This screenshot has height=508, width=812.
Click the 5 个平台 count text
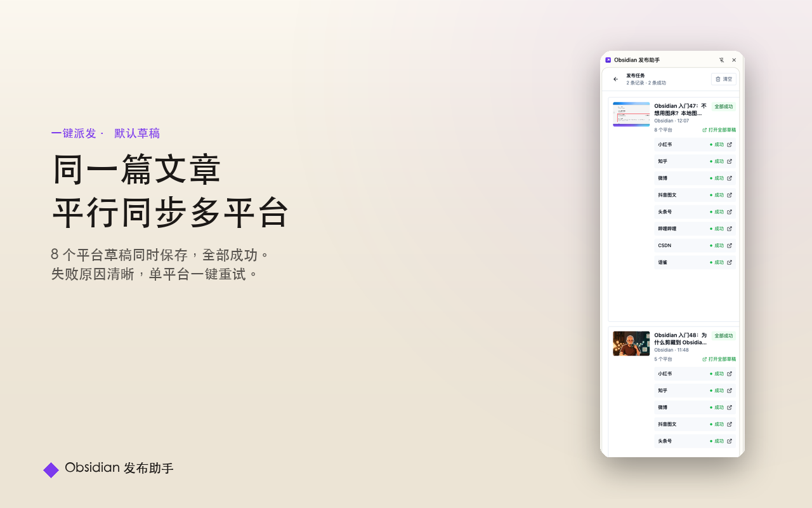click(664, 359)
